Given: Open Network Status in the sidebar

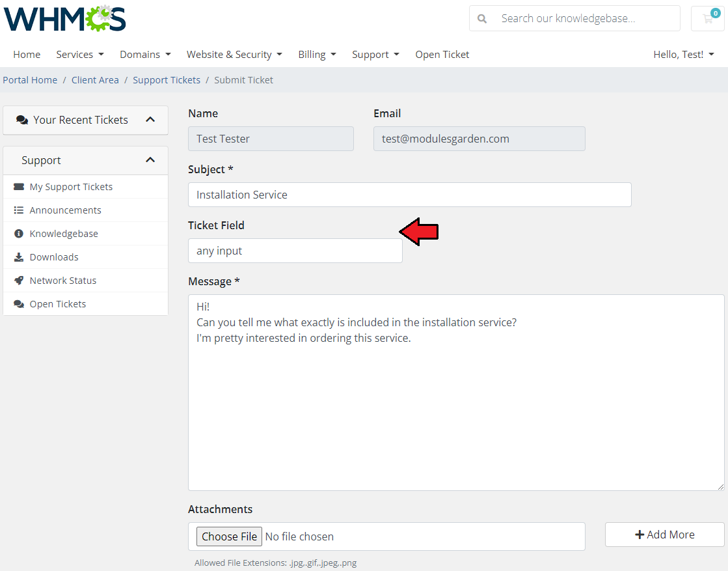Looking at the screenshot, I should (x=85, y=281).
